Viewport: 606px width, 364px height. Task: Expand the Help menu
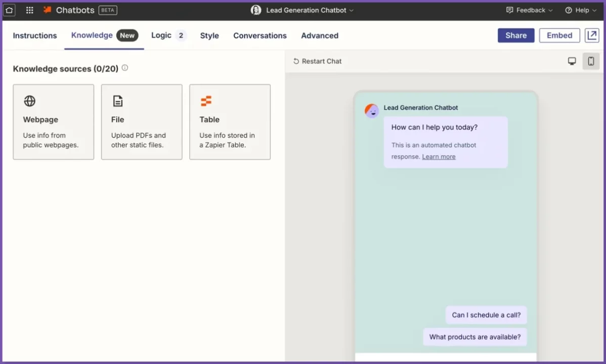click(580, 10)
